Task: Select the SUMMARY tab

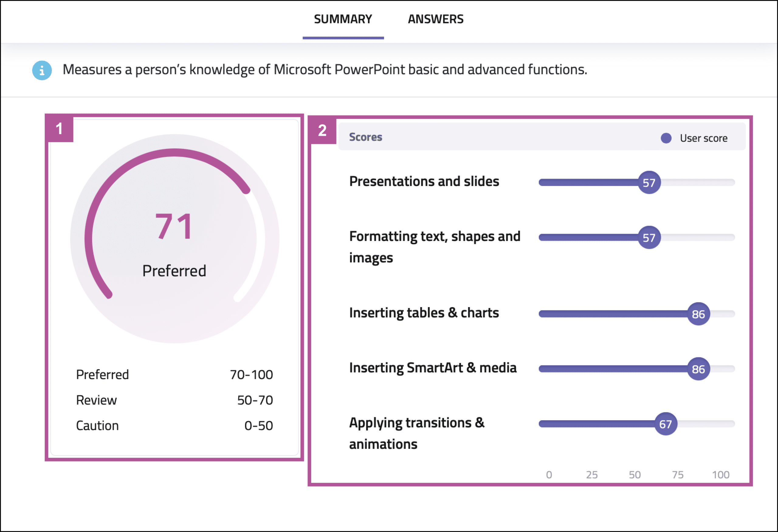Action: (343, 19)
